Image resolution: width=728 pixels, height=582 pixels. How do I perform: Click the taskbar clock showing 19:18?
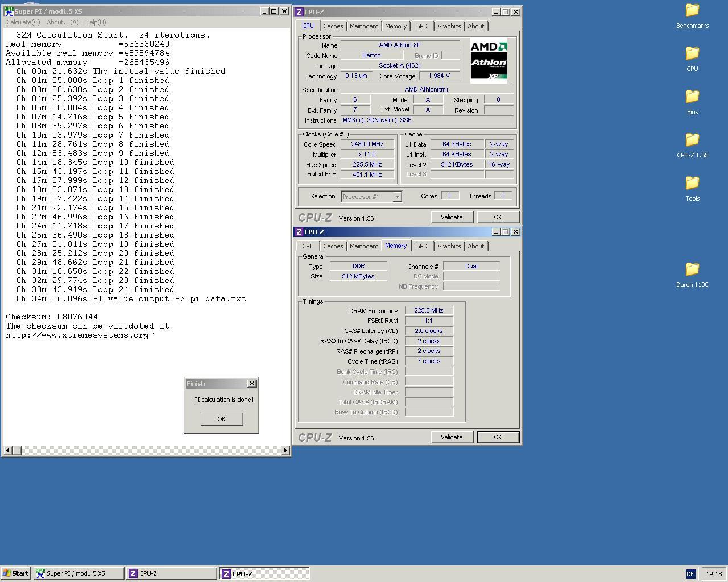pyautogui.click(x=714, y=574)
